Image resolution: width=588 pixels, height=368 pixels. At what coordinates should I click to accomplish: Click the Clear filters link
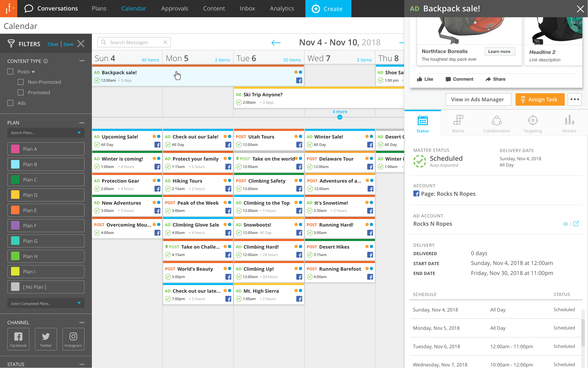click(x=53, y=44)
